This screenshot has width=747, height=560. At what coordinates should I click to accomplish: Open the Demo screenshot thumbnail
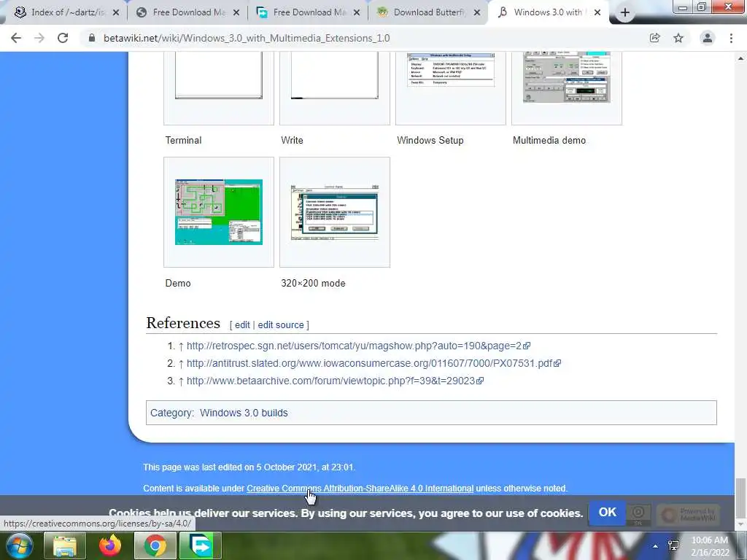219,212
